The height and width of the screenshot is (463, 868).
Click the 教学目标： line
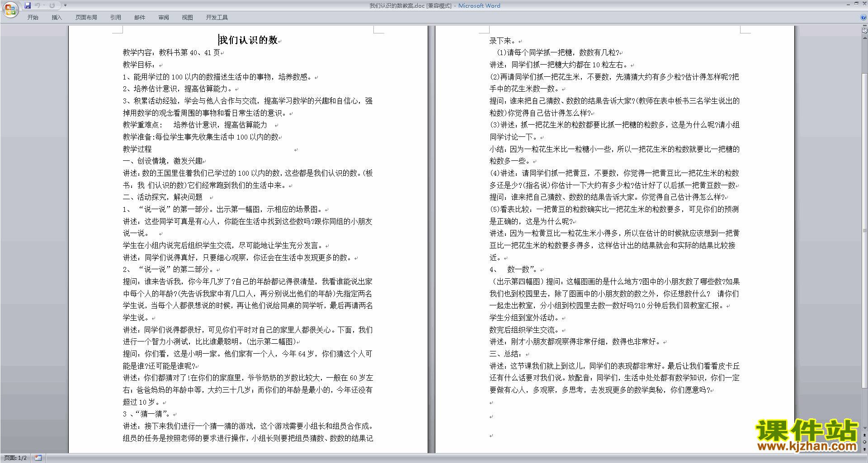[139, 65]
